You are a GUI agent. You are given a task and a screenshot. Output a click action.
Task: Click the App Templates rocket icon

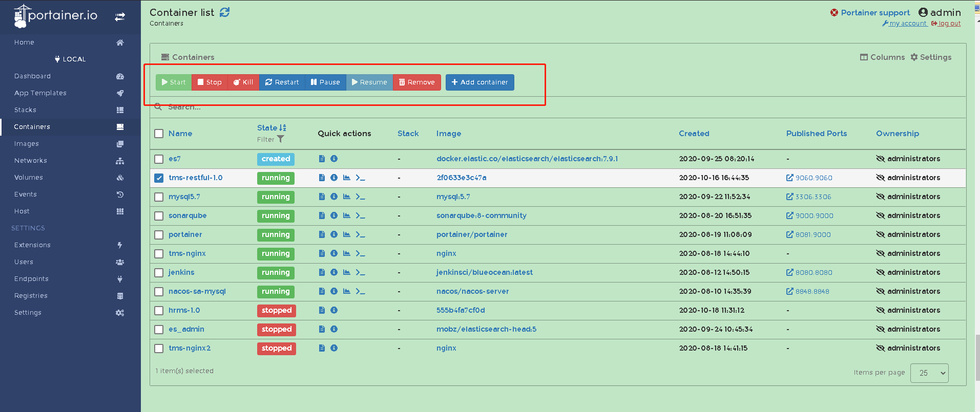[120, 93]
